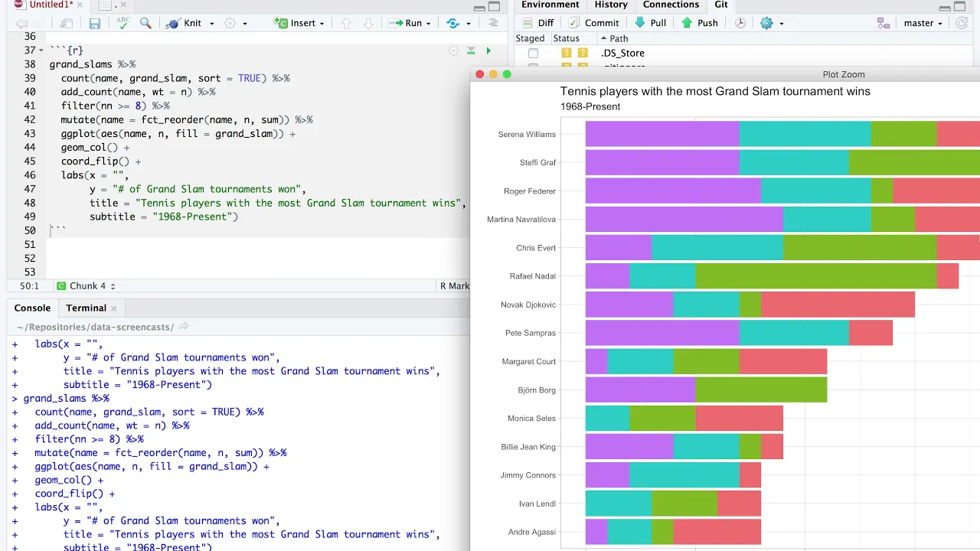This screenshot has height=551, width=980.
Task: Open Git More gear menu
Action: pos(770,23)
